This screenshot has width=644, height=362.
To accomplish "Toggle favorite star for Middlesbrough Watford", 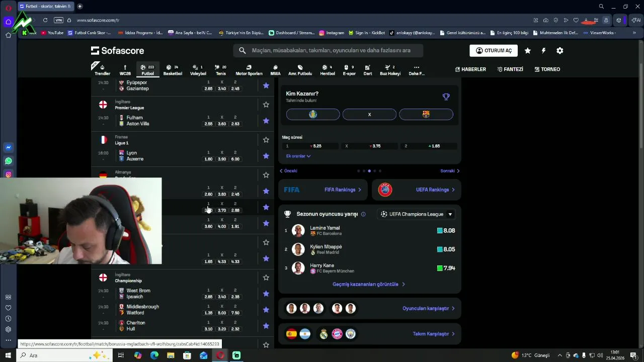I will (266, 310).
